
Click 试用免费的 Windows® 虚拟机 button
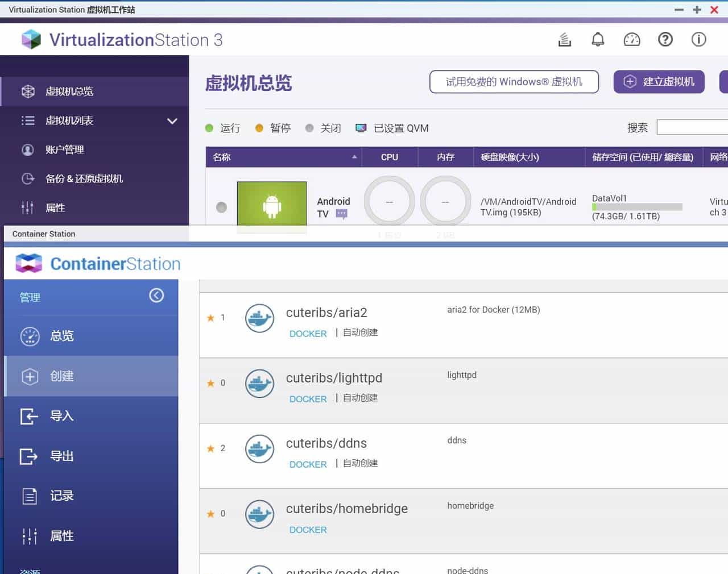(514, 82)
